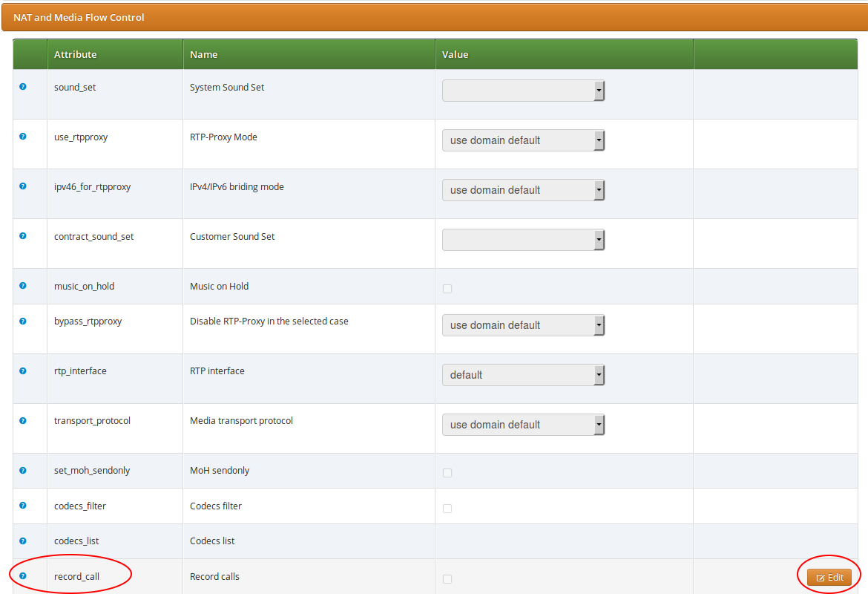Open help for contract_sound_set
Image resolution: width=868 pixels, height=594 pixels.
coord(22,236)
